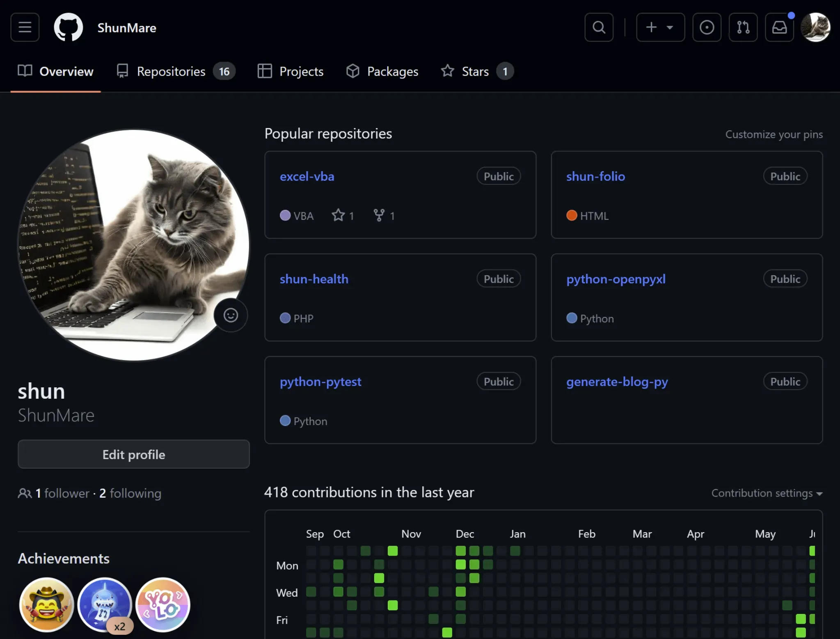Expand the Contribution settings dropdown
The width and height of the screenshot is (840, 639).
click(x=767, y=493)
